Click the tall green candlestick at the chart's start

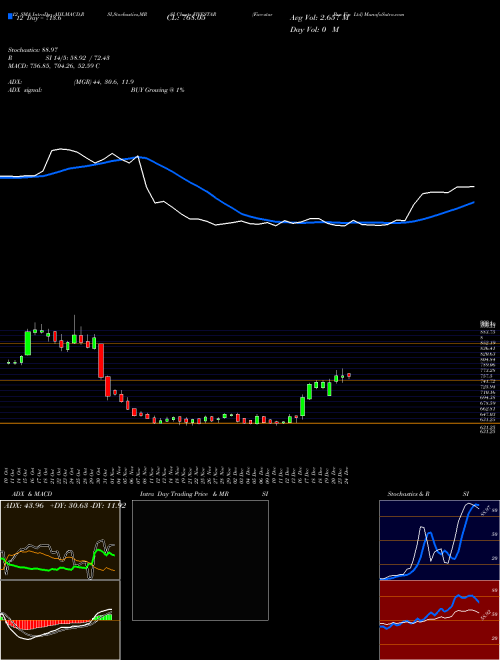pos(28,343)
